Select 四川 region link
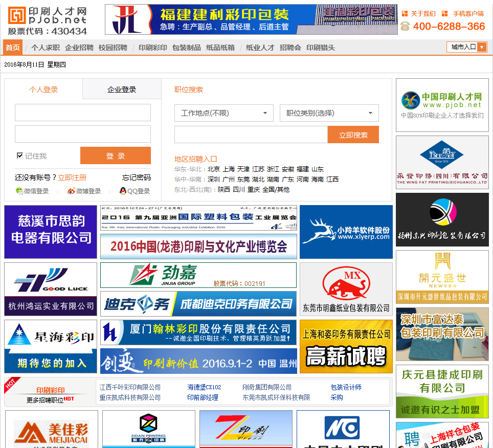493x448 pixels. 239,189
